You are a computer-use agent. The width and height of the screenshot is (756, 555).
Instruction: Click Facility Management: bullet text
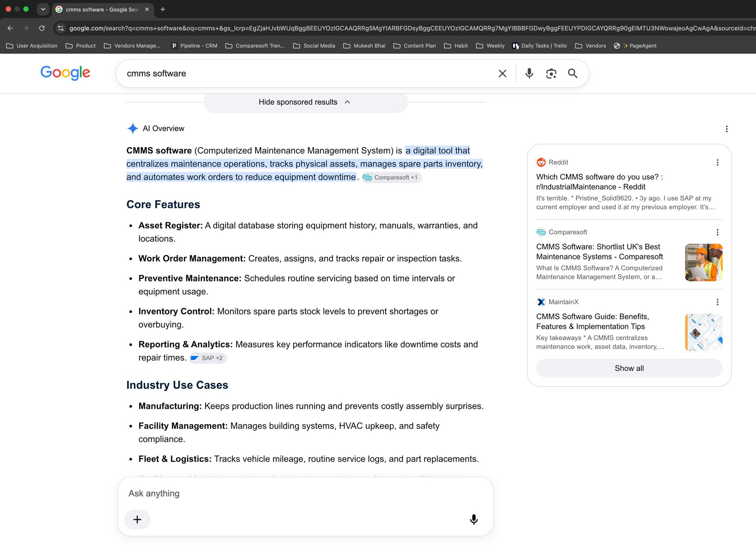tap(183, 426)
